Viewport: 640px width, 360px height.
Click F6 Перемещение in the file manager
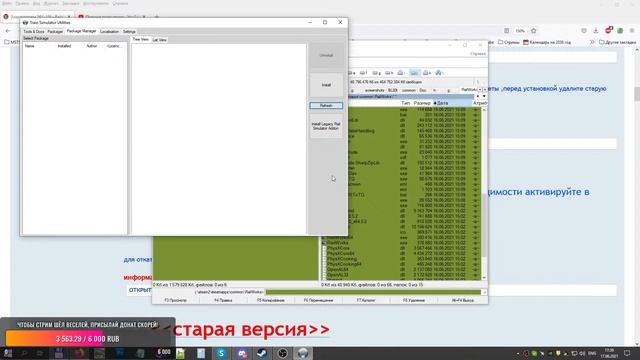[x=318, y=300]
